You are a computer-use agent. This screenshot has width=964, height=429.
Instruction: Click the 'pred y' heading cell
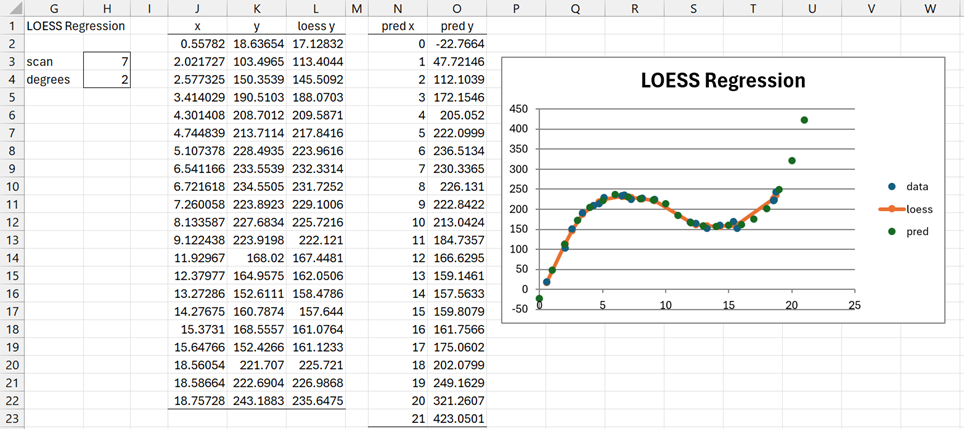tap(457, 26)
